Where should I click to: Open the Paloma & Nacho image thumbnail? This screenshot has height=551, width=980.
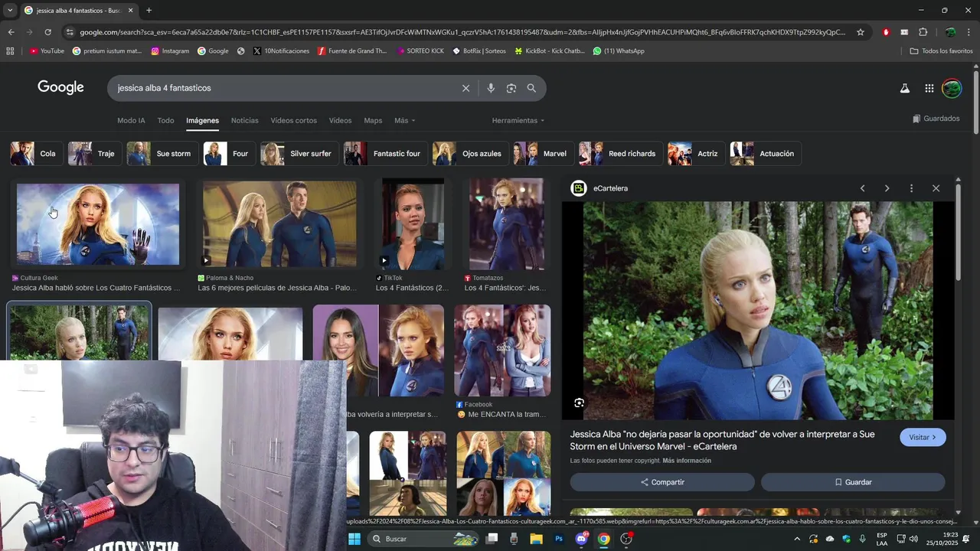coord(279,224)
